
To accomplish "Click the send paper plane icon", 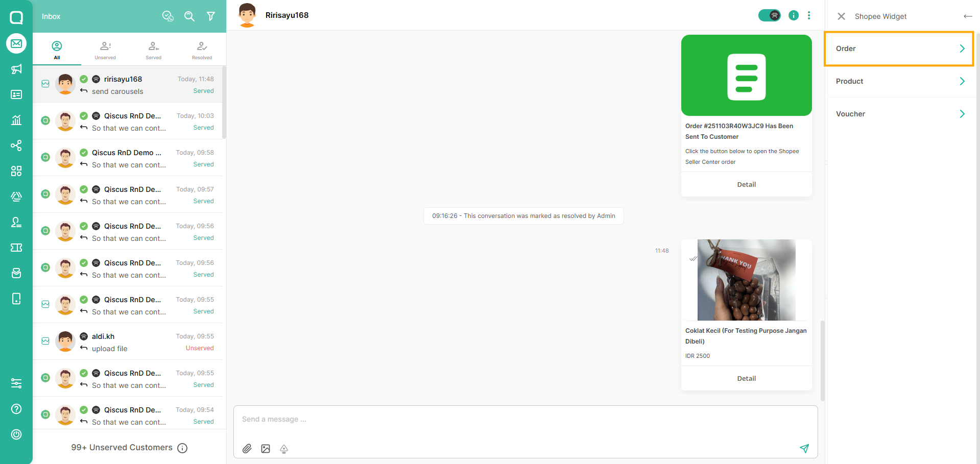I will [x=804, y=448].
